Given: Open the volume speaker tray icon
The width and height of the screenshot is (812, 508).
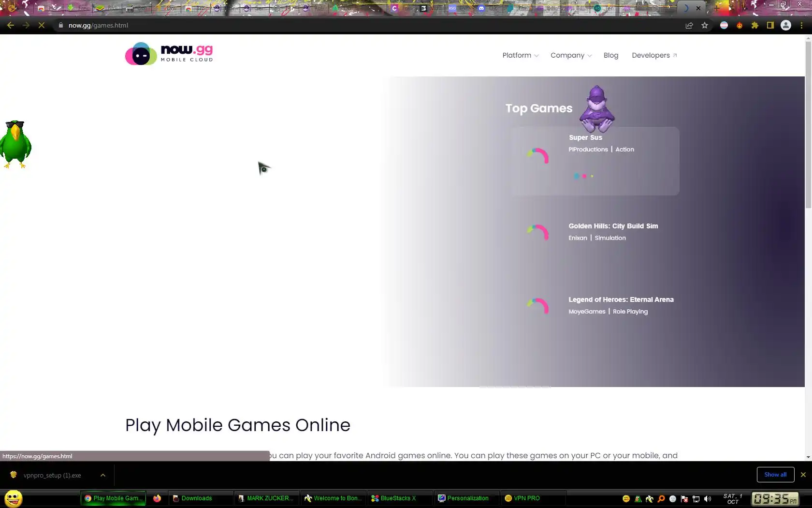Looking at the screenshot, I should [x=708, y=499].
